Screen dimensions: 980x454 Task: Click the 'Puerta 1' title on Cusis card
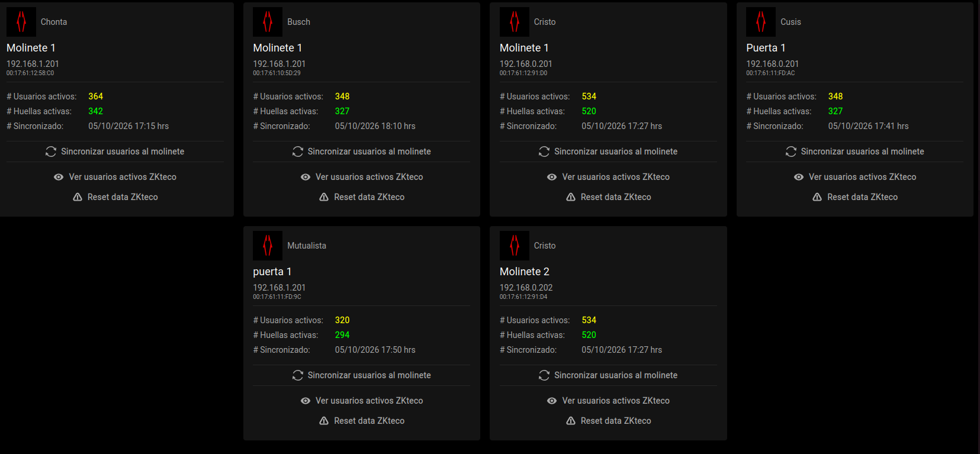[766, 48]
